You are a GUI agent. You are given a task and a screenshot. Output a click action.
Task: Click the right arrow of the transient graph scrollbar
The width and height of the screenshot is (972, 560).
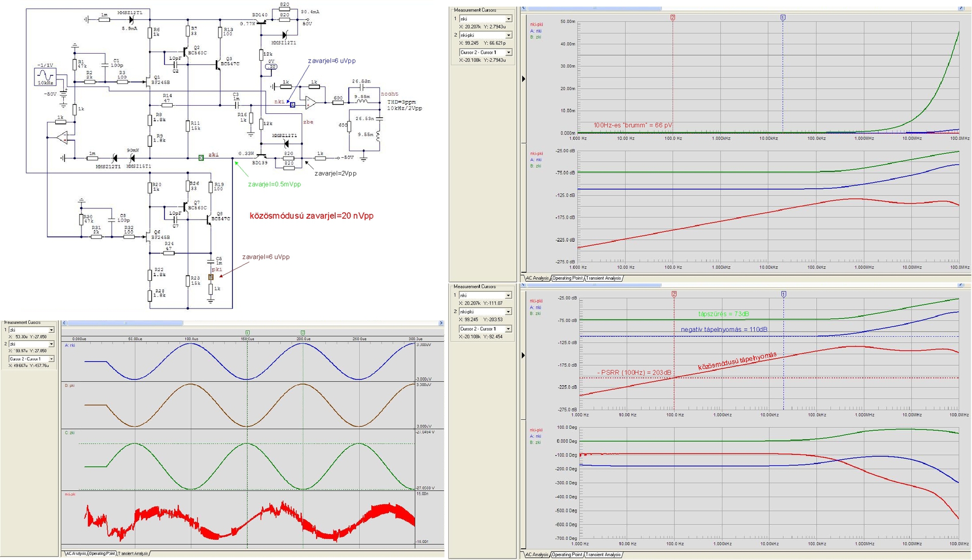click(441, 323)
